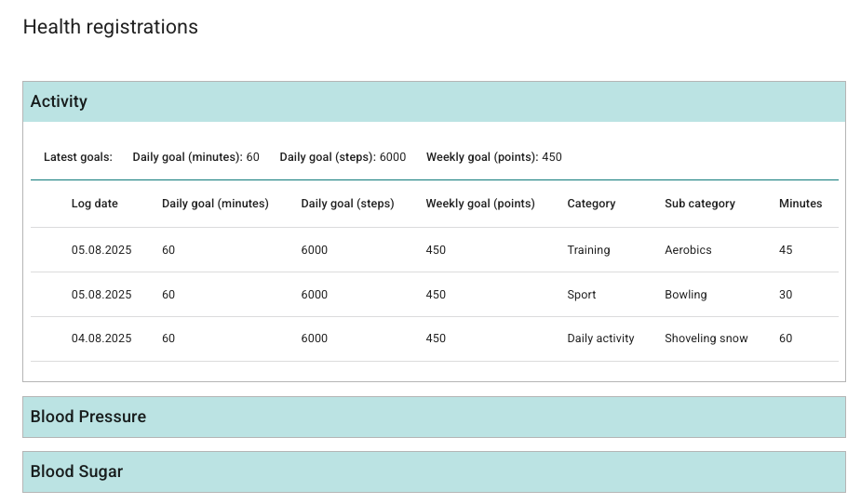The width and height of the screenshot is (861, 504).
Task: Click the Training category cell
Action: [588, 250]
